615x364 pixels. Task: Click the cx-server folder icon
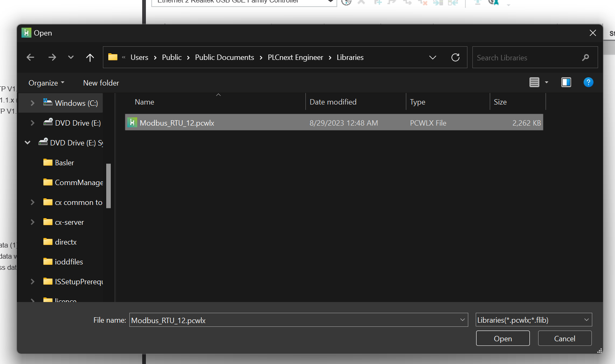48,222
